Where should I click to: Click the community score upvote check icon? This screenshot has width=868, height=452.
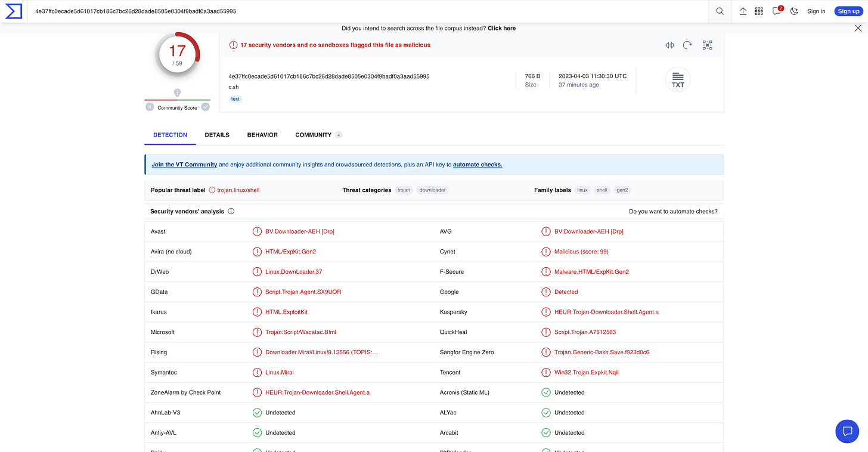(x=206, y=107)
